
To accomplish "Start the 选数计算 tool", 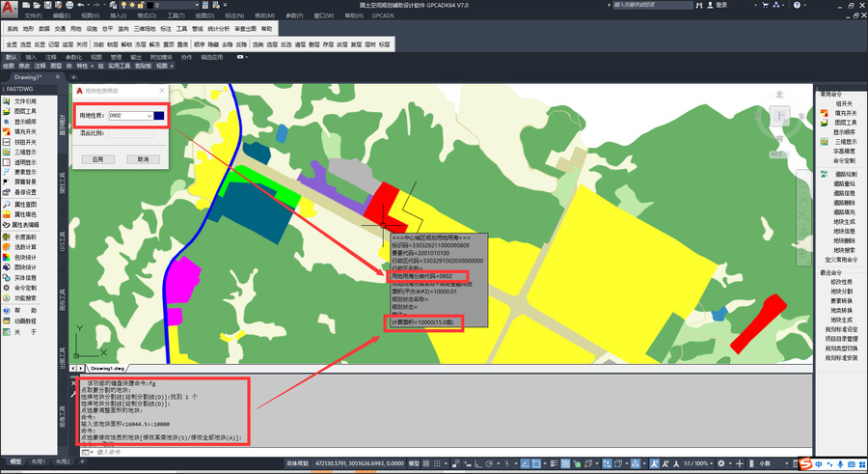I will pyautogui.click(x=19, y=247).
